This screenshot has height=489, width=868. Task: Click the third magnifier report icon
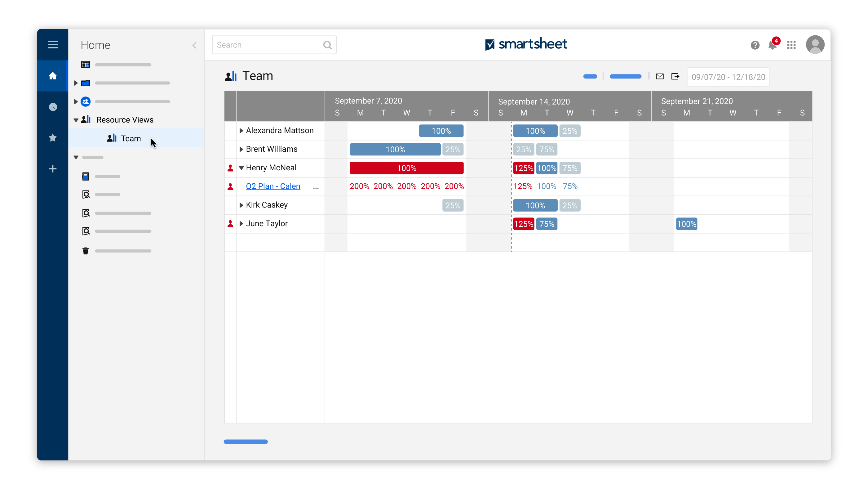tap(86, 231)
